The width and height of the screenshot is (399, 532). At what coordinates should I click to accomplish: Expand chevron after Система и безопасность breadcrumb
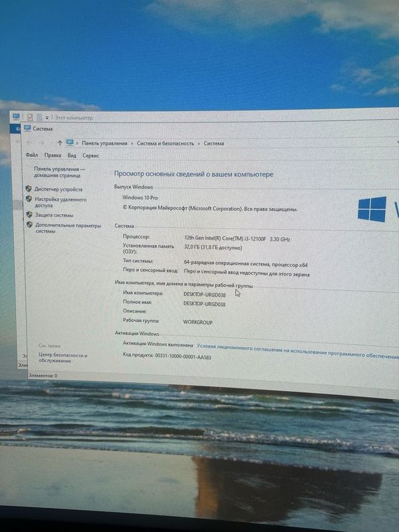pyautogui.click(x=199, y=143)
